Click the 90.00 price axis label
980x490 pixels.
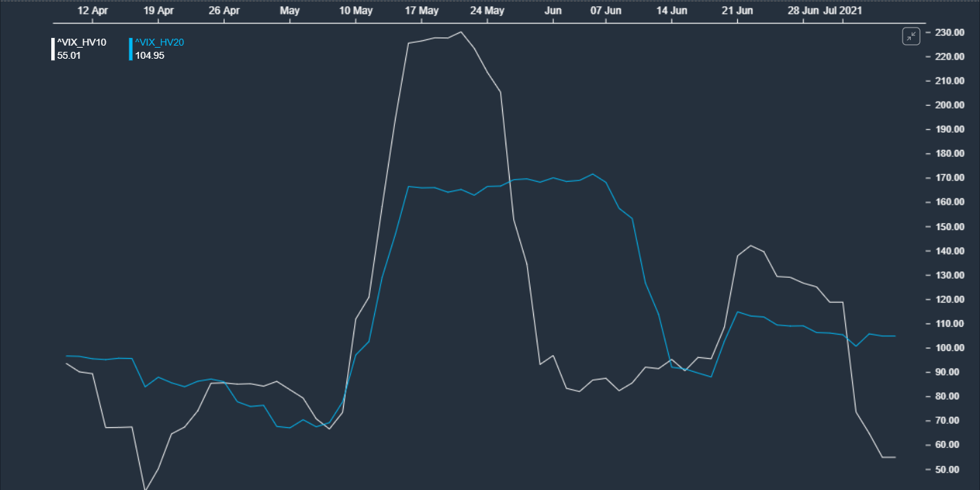click(x=947, y=372)
